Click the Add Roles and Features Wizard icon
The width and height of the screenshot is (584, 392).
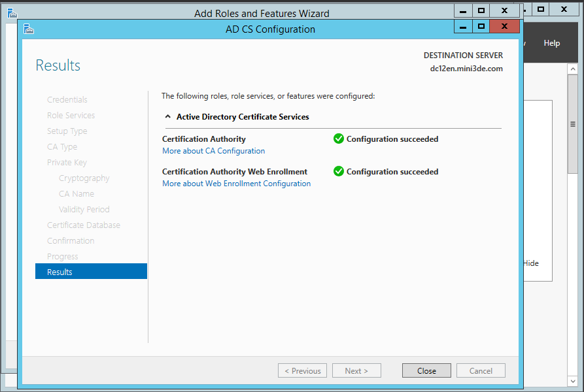point(12,13)
